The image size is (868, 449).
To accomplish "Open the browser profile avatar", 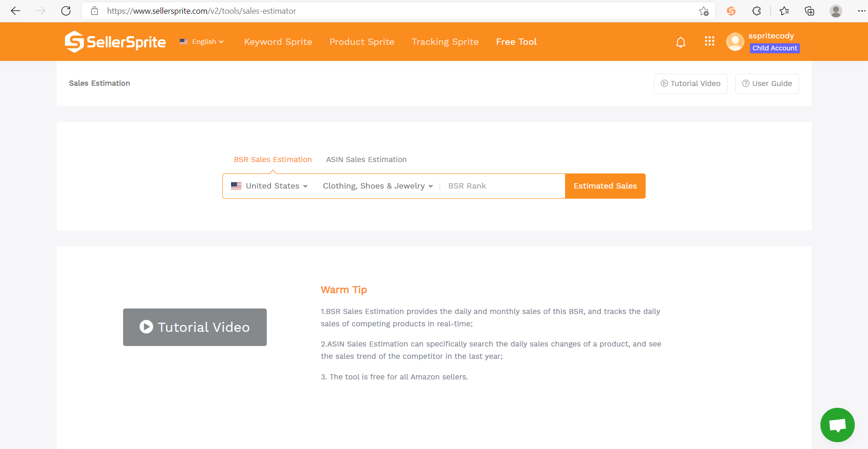I will [x=836, y=11].
